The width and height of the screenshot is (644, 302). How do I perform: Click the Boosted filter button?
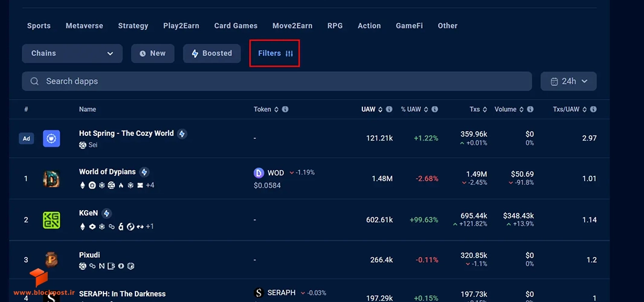(212, 53)
